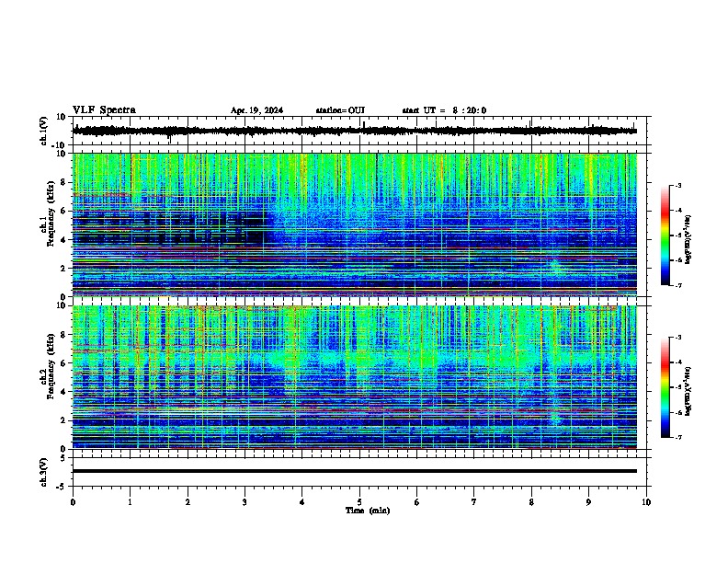Click time axis tick label "3"

(245, 502)
